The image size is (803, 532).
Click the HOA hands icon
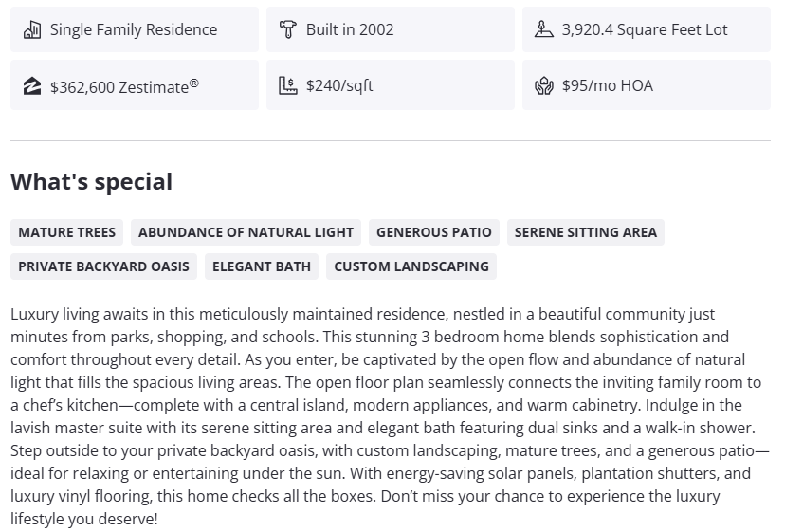543,85
